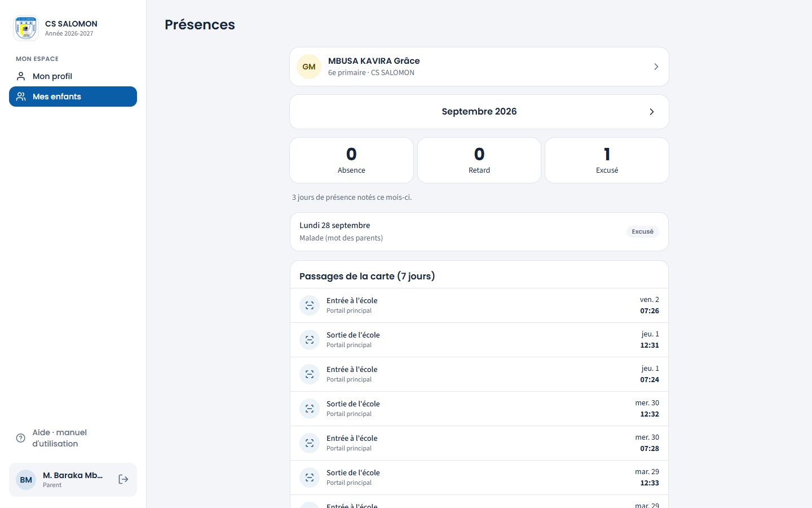Click scan icon for mer. 30 12:32 exit
The width and height of the screenshot is (812, 508).
coord(310,409)
